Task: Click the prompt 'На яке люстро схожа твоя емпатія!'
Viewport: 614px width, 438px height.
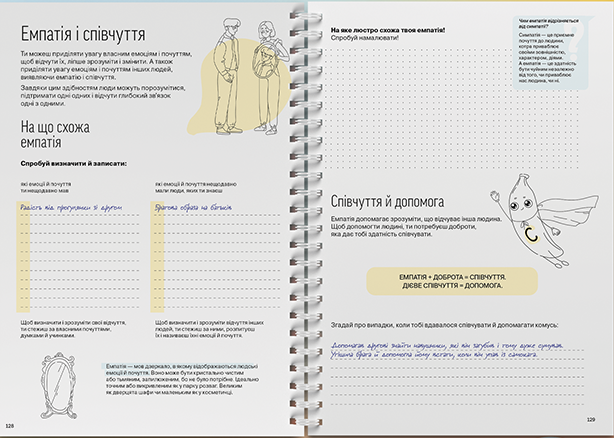Action: [388, 30]
